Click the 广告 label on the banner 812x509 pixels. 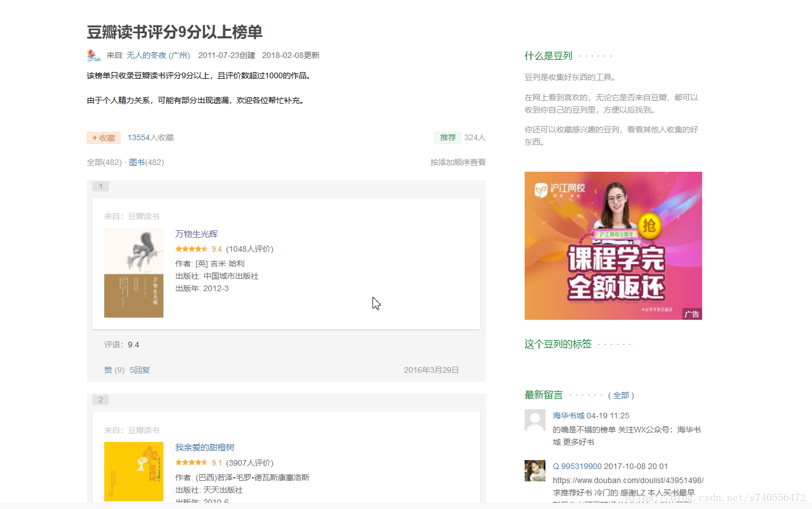692,314
